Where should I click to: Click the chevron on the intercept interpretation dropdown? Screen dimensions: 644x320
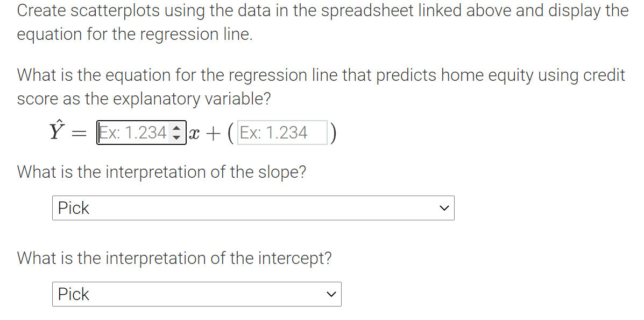[x=331, y=294]
